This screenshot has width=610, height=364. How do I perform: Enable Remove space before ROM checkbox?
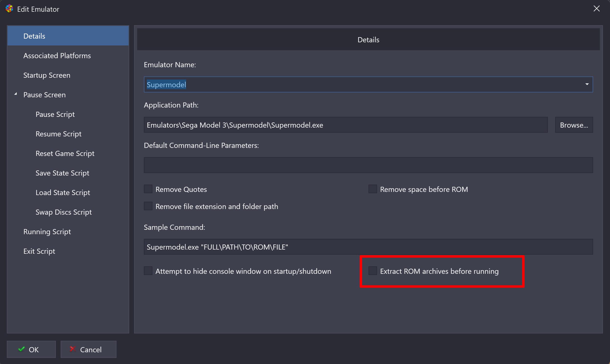click(372, 189)
